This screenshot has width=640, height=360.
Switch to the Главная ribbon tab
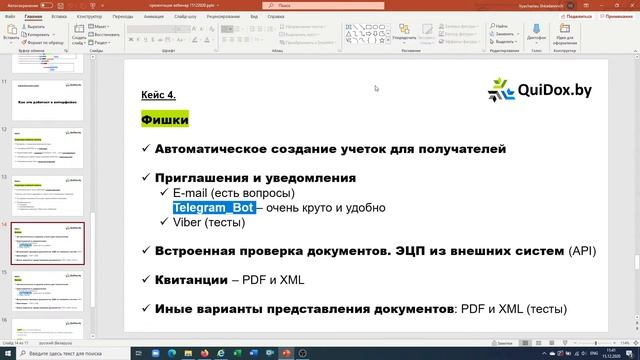33,17
